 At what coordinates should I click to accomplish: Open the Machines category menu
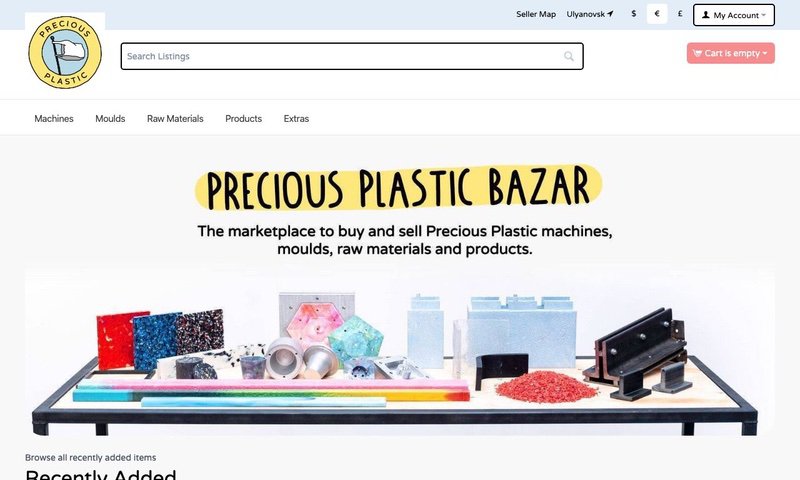54,118
